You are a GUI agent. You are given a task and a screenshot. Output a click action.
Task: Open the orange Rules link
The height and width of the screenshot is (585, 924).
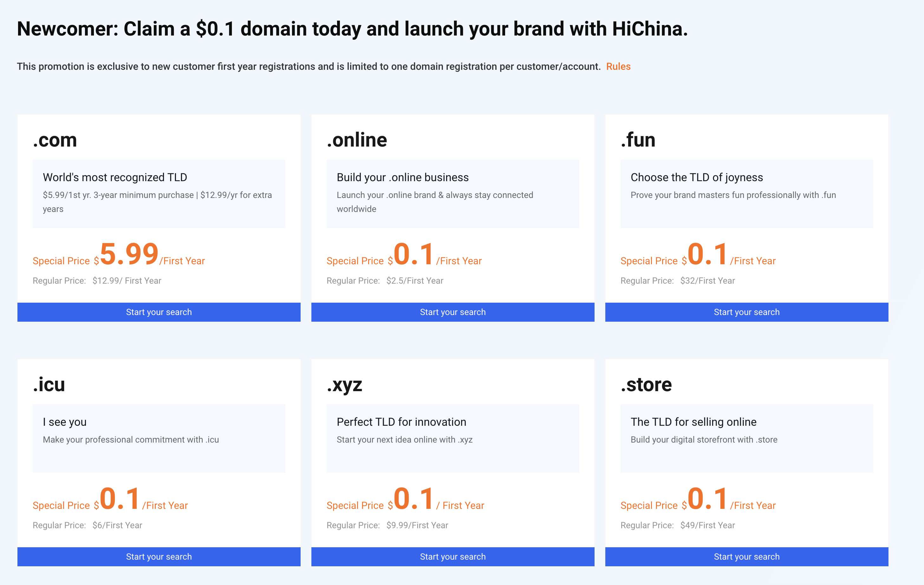[618, 66]
